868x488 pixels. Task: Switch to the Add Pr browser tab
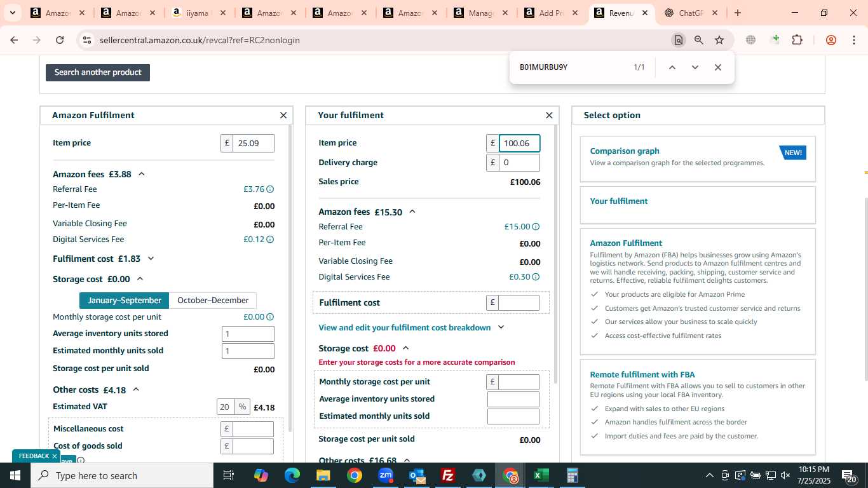552,13
